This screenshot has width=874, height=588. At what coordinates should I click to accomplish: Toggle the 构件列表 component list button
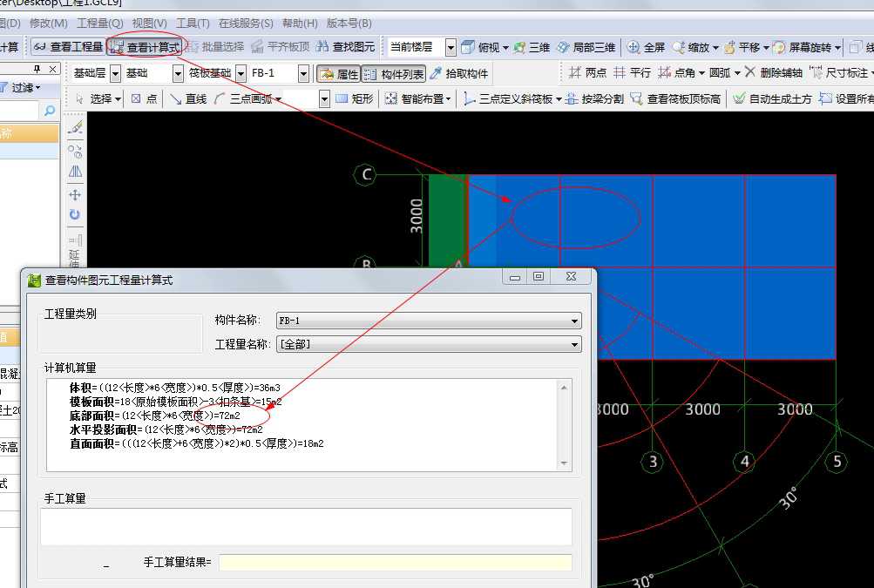[394, 73]
